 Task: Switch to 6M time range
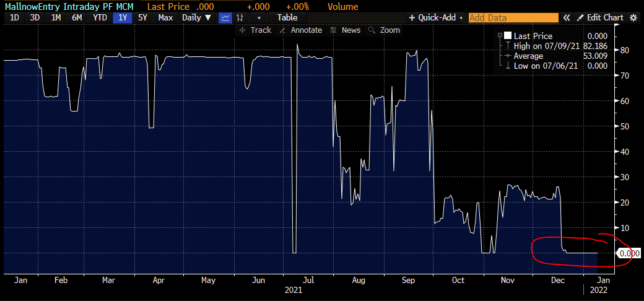point(77,18)
